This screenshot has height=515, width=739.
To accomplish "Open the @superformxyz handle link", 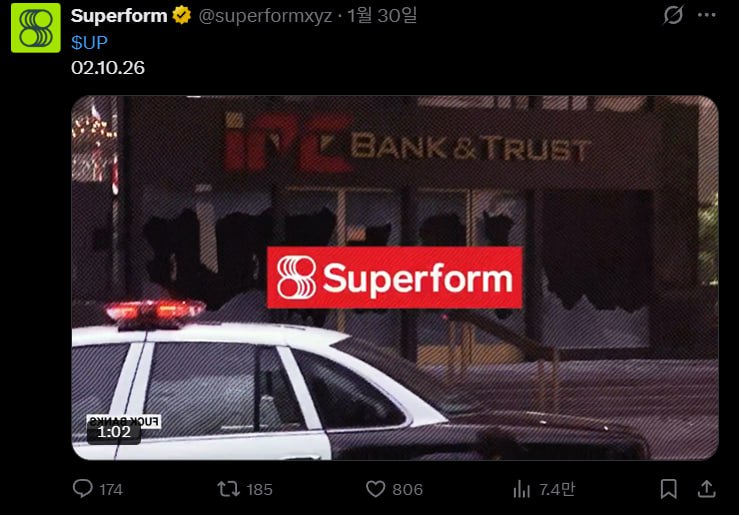I will pyautogui.click(x=265, y=16).
